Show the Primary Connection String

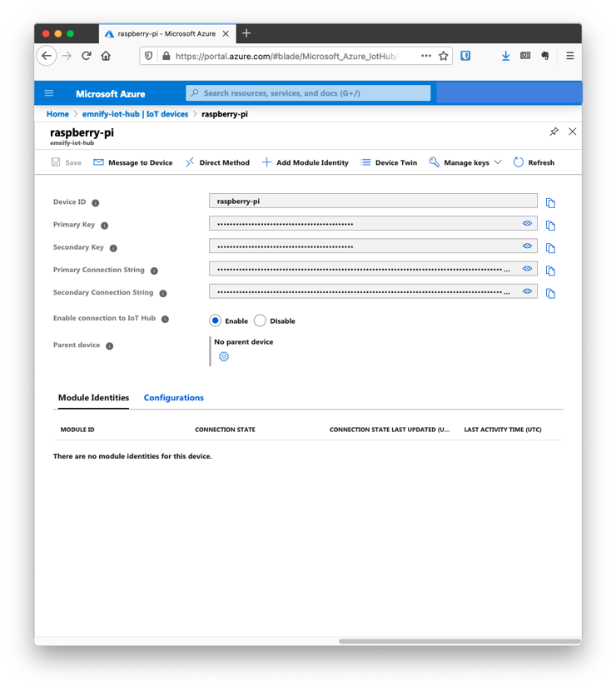point(527,268)
